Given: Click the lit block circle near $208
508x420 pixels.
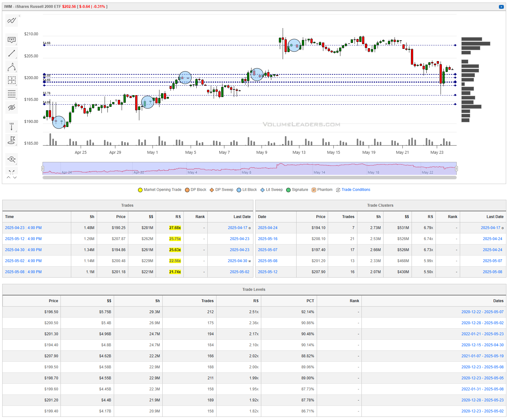Looking at the screenshot, I should click(294, 45).
